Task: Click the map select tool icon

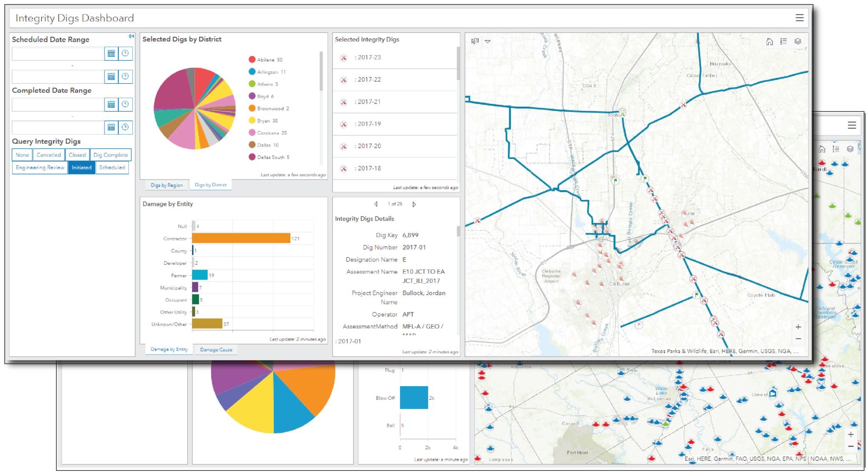Action: [x=475, y=41]
